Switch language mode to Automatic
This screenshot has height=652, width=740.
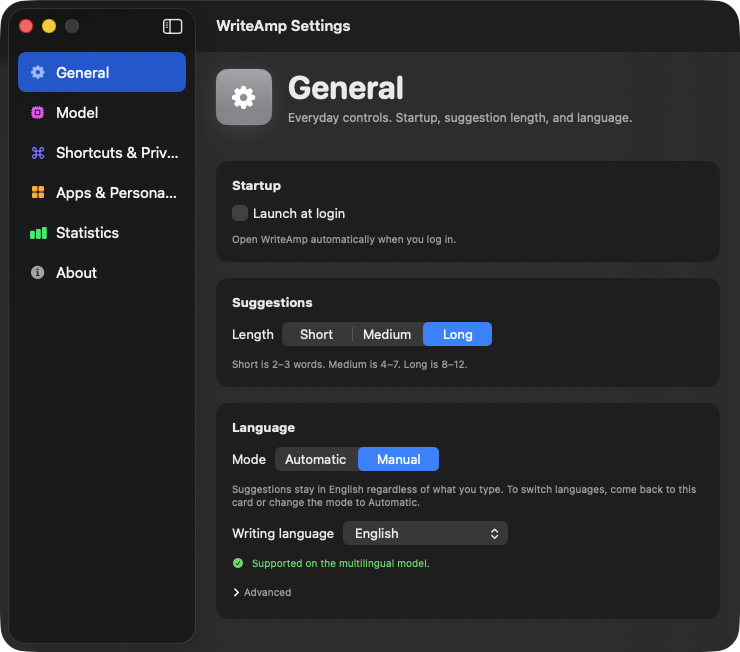click(x=316, y=459)
